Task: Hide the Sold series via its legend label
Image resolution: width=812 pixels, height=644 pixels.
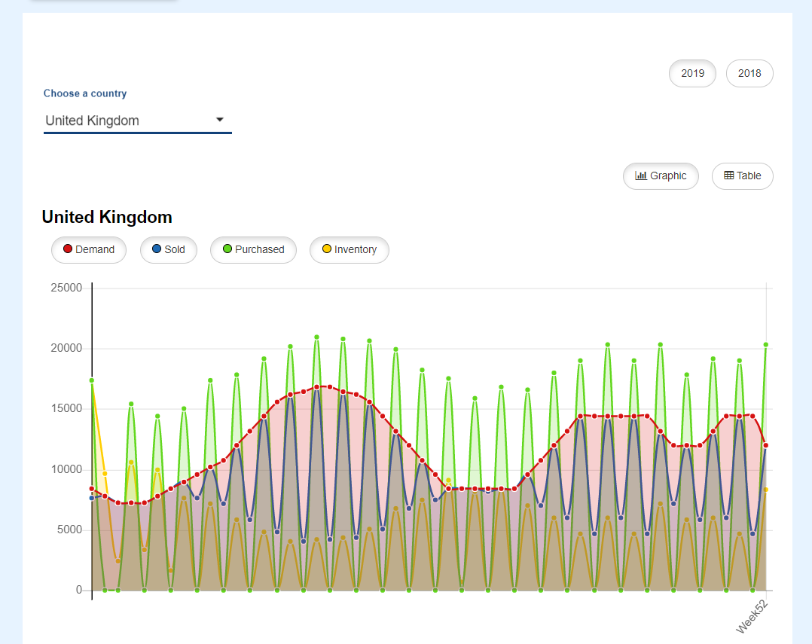Action: tap(175, 249)
